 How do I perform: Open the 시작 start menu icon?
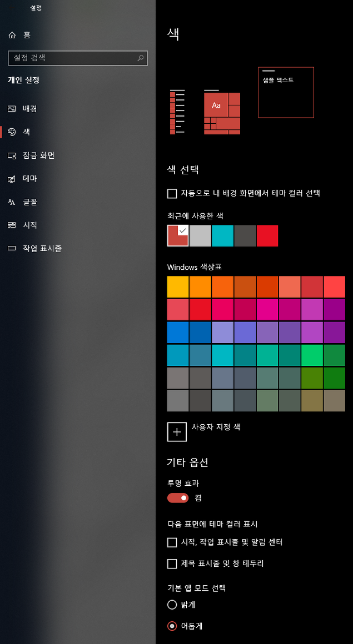12,225
